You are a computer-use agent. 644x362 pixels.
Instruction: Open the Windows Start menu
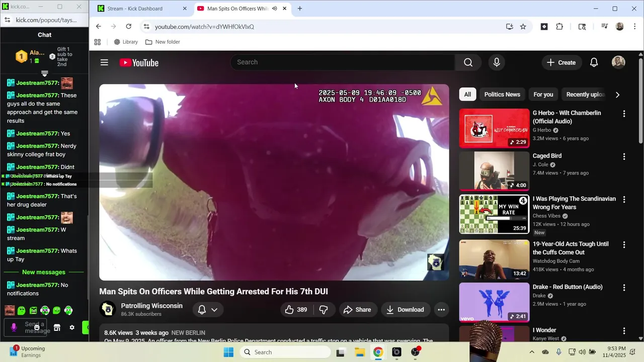point(228,352)
